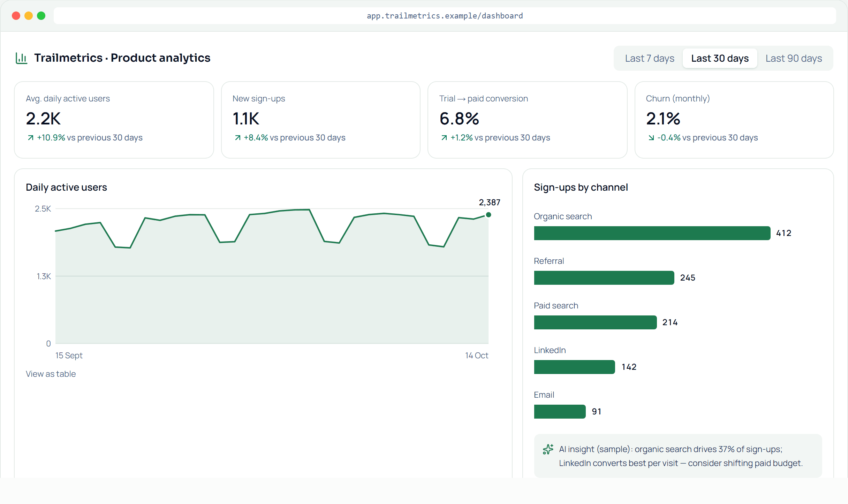848x504 pixels.
Task: Click the Email channel bar
Action: (560, 412)
